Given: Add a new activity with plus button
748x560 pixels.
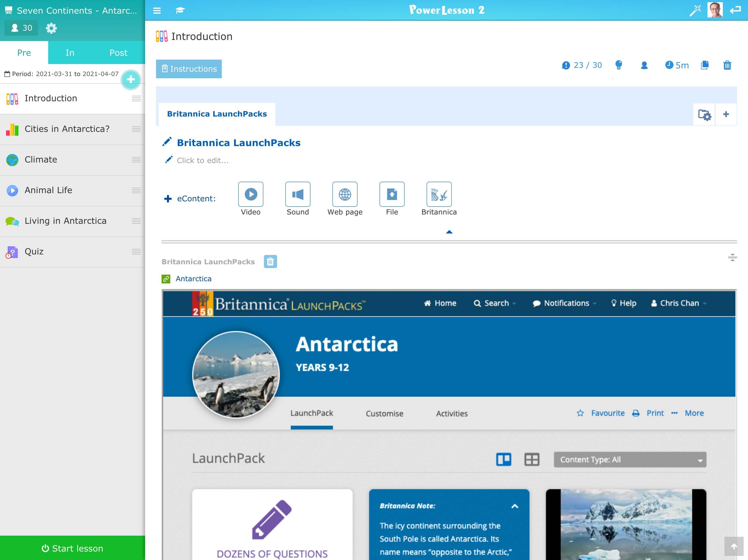Looking at the screenshot, I should [131, 79].
